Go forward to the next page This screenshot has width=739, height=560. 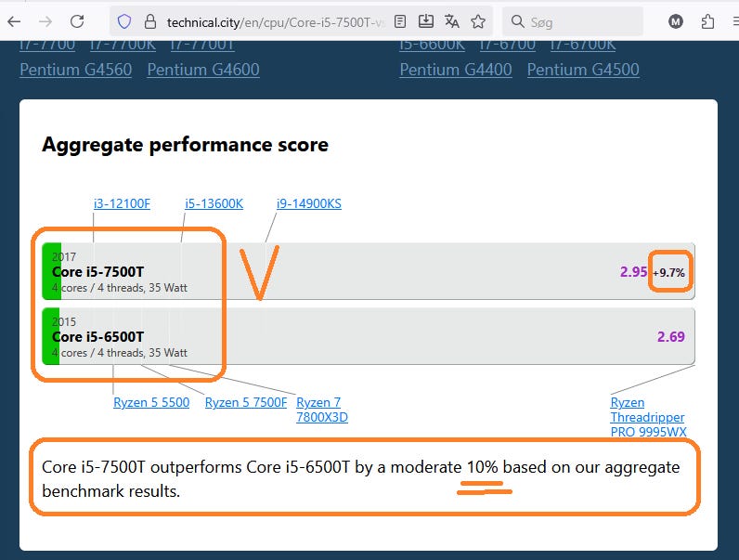coord(45,21)
